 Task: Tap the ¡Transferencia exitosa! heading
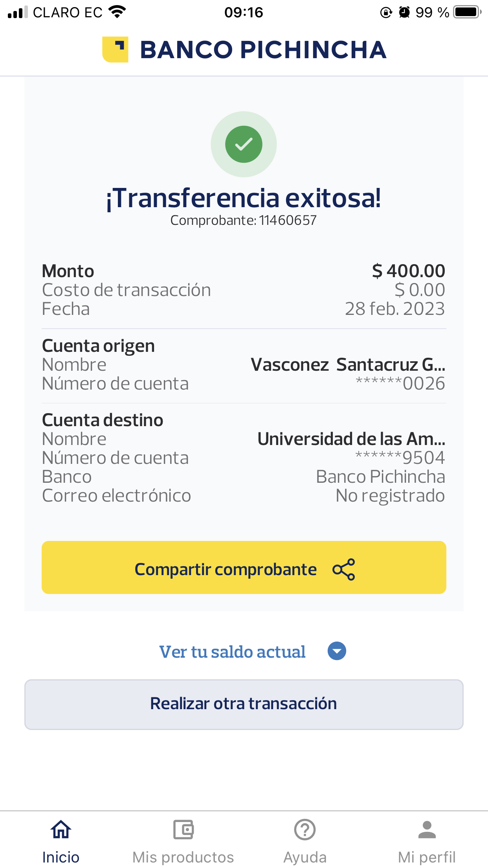(x=244, y=198)
